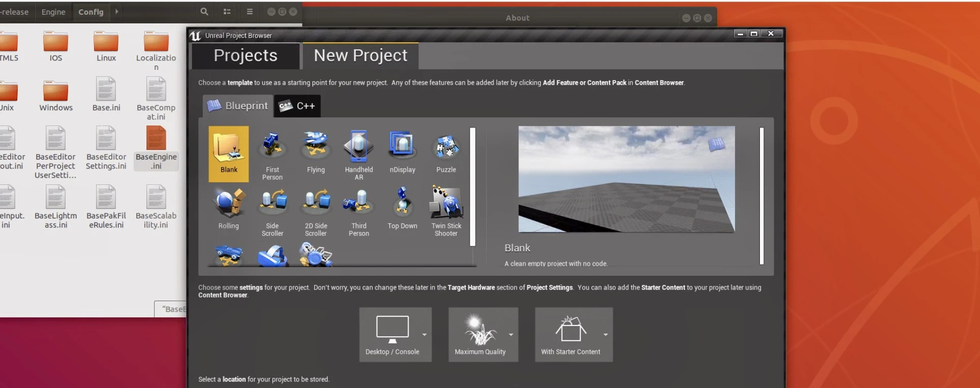Switch to the Projects tab
The image size is (980, 388).
pyautogui.click(x=246, y=55)
